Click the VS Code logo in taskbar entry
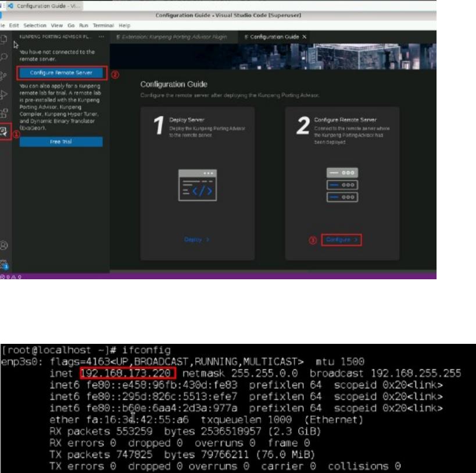 (x=10, y=6)
